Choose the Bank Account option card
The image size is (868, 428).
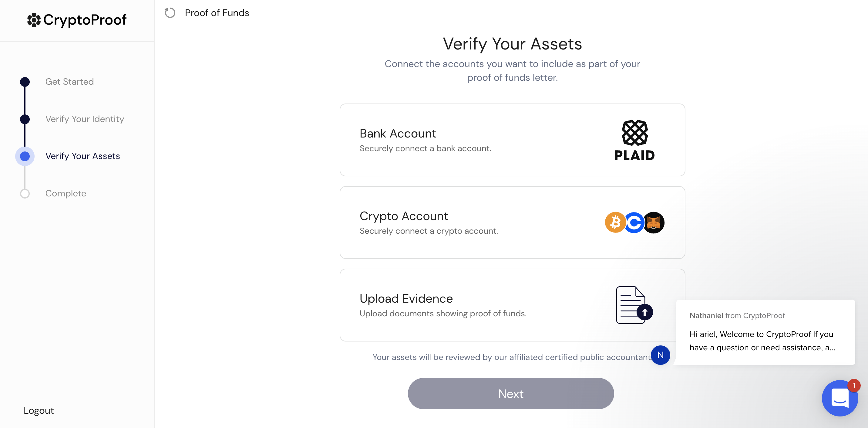tap(472, 140)
